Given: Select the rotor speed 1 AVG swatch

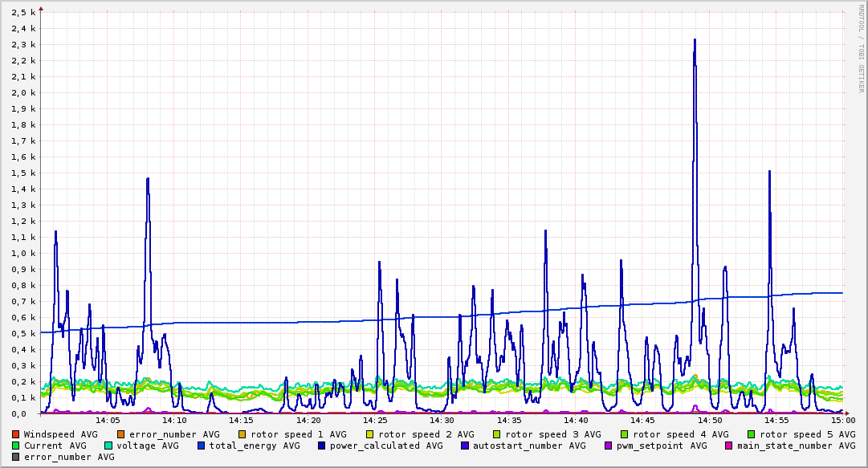Looking at the screenshot, I should pos(242,435).
